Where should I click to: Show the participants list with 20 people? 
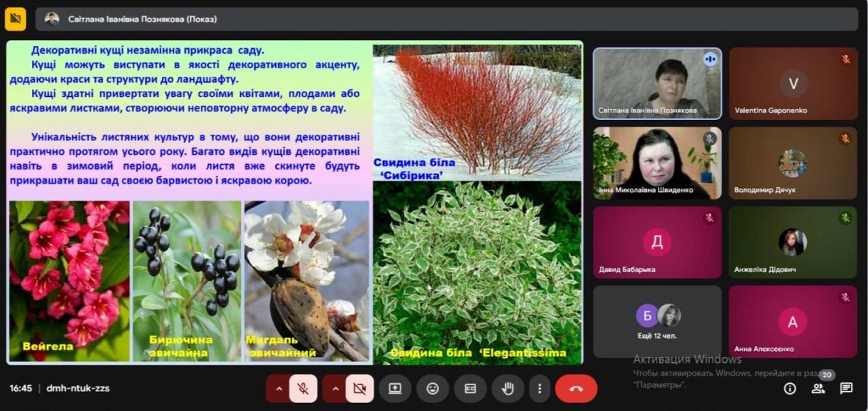point(818,389)
